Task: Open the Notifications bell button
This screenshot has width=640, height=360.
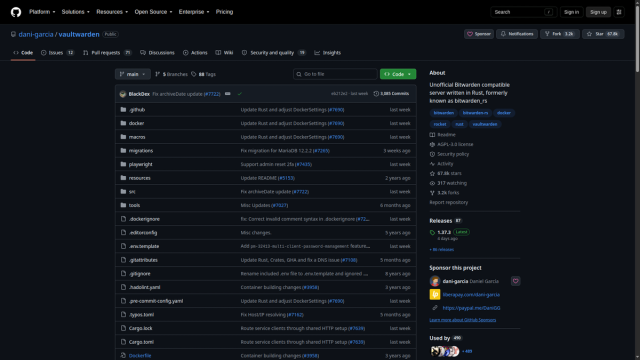Action: (x=517, y=34)
